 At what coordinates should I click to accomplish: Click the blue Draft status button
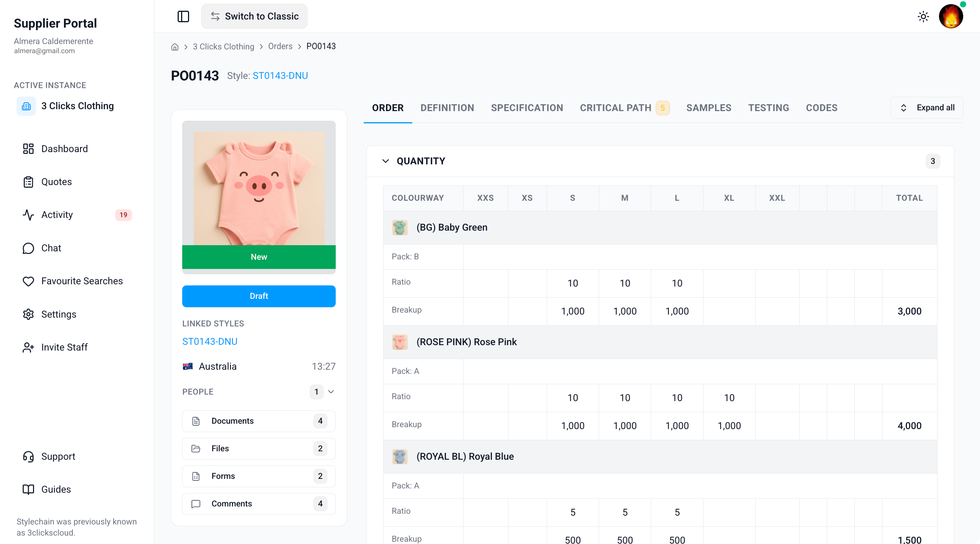pyautogui.click(x=259, y=296)
